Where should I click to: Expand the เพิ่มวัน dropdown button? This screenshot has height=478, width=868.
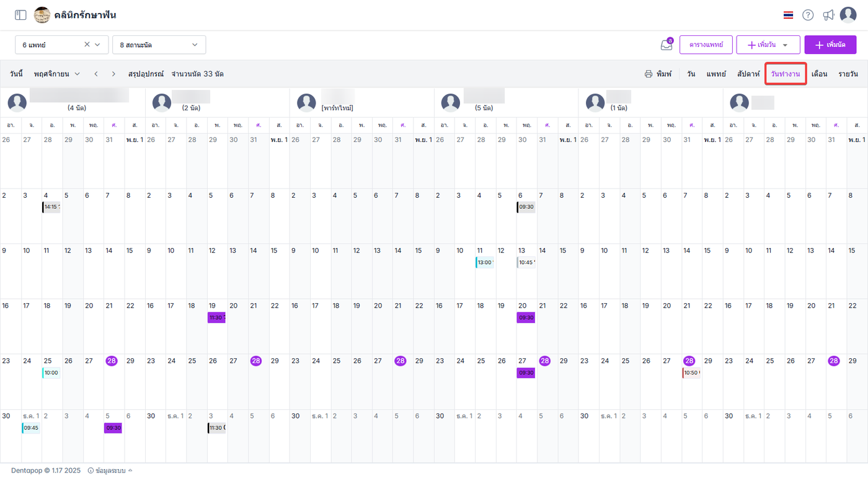coord(786,45)
